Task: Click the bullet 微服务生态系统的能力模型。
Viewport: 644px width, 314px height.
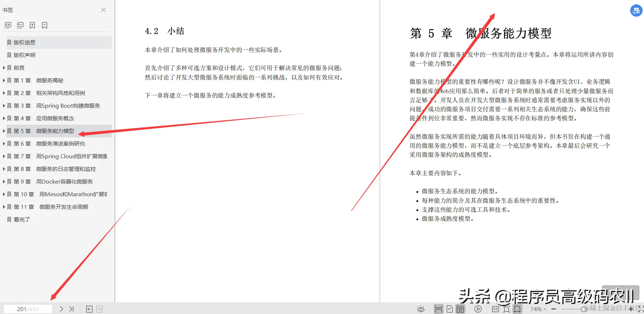Action: point(460,191)
